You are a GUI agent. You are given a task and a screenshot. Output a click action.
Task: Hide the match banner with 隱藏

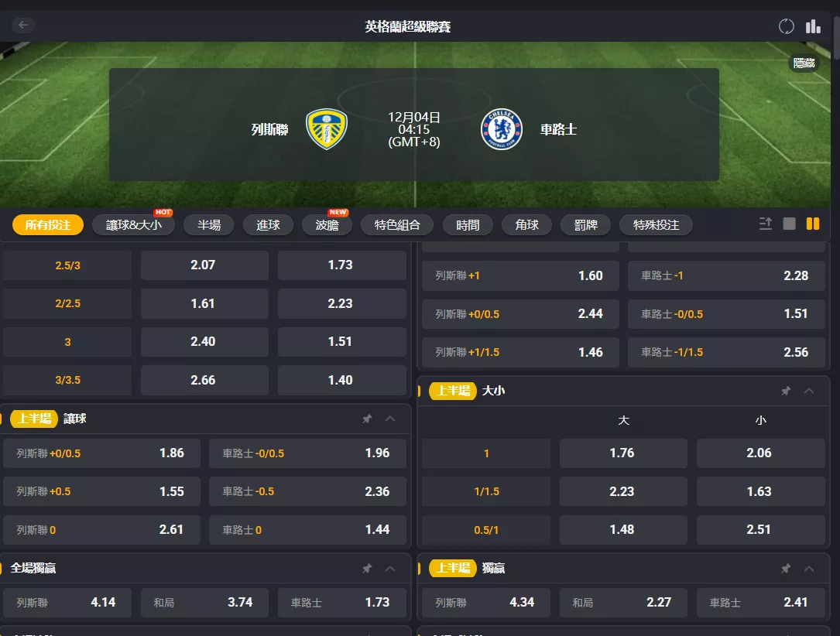[804, 63]
